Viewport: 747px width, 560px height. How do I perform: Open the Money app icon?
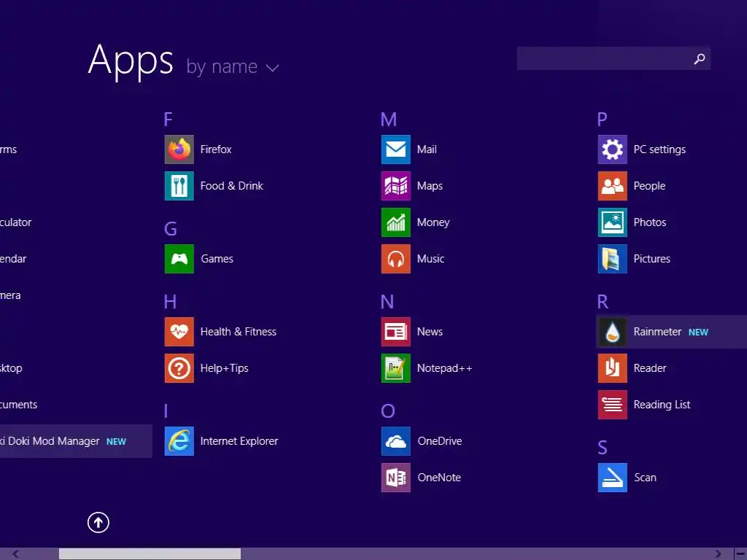(396, 222)
